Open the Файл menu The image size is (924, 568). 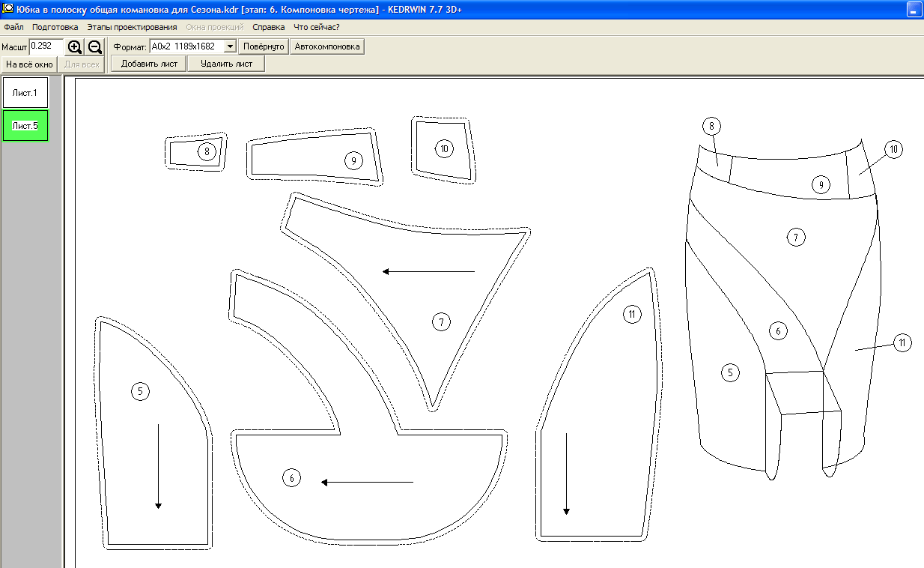pyautogui.click(x=13, y=27)
